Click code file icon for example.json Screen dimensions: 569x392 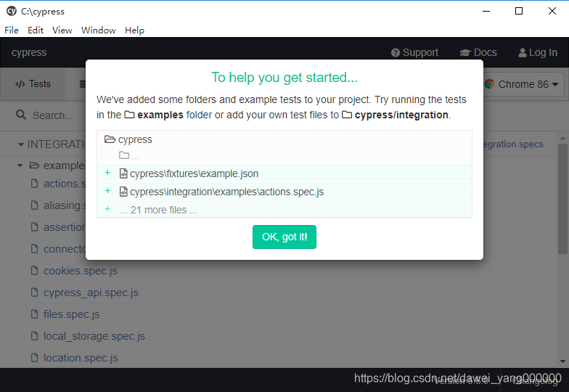(x=123, y=173)
